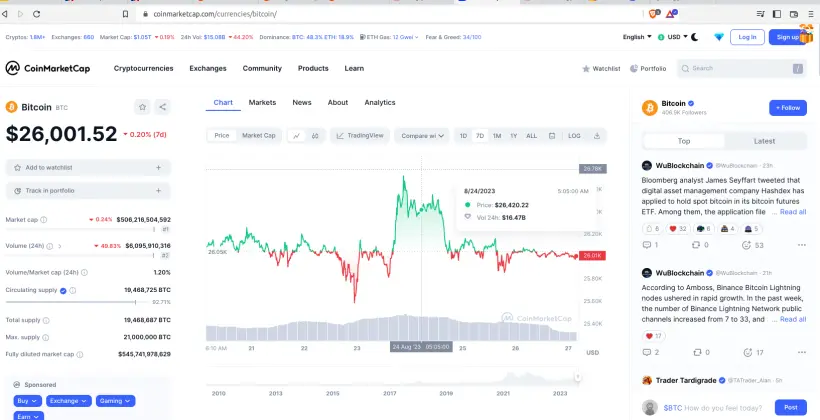The width and height of the screenshot is (820, 420).
Task: Click Track in portfolio button
Action: (x=88, y=191)
